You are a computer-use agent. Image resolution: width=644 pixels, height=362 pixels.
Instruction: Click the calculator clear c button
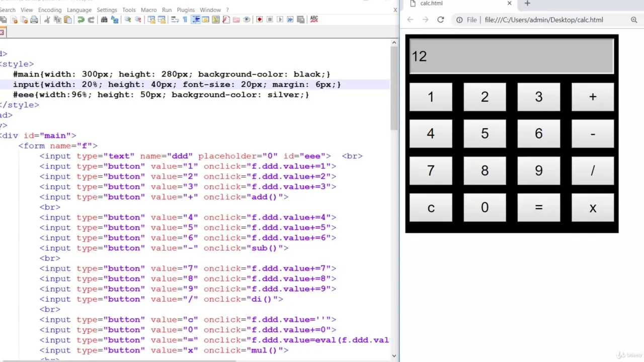[431, 208]
